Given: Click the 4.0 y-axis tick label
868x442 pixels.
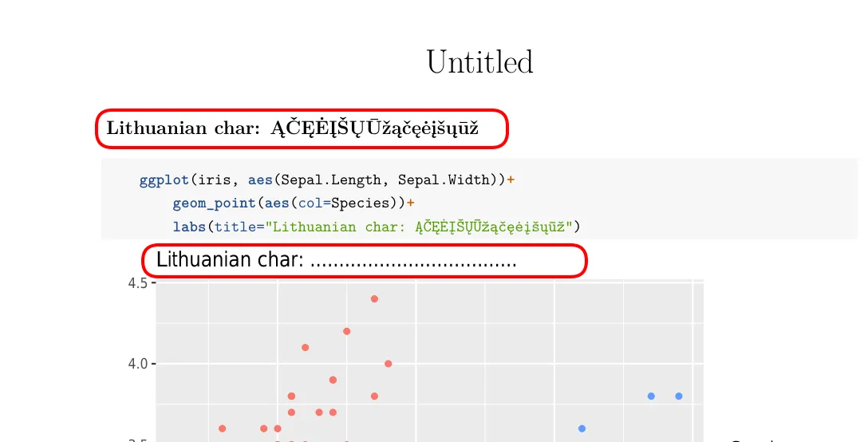Looking at the screenshot, I should [x=137, y=364].
